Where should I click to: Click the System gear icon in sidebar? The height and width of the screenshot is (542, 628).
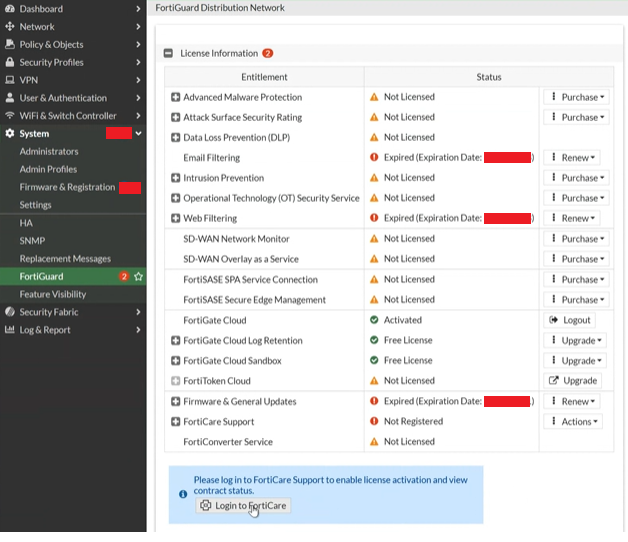(x=10, y=133)
